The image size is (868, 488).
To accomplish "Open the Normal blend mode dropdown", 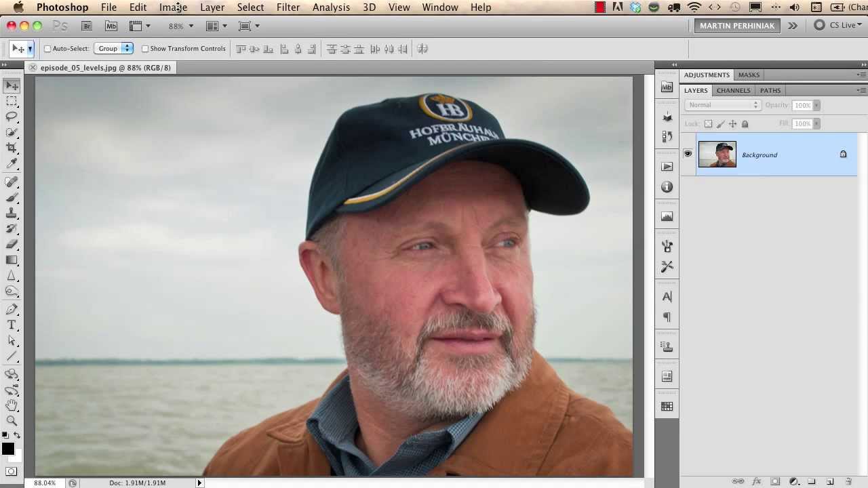I will click(722, 105).
